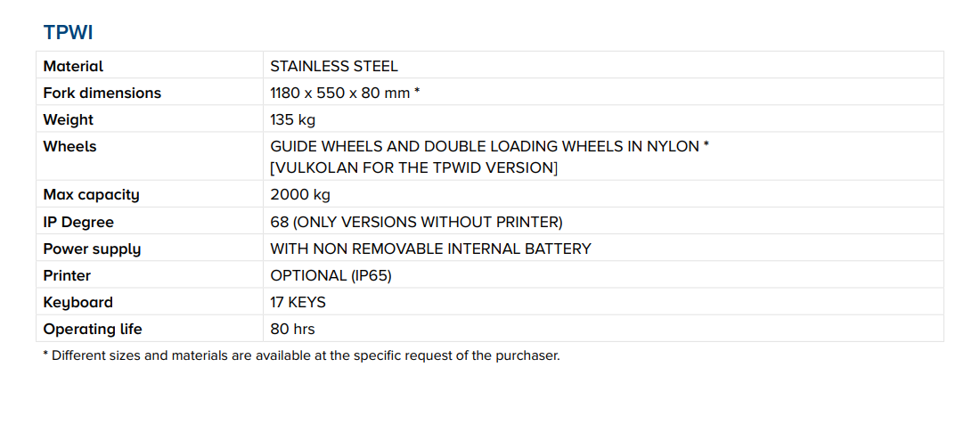Viewport: 980px width, 424px height.
Task: Click the Power supply label
Action: pos(92,249)
